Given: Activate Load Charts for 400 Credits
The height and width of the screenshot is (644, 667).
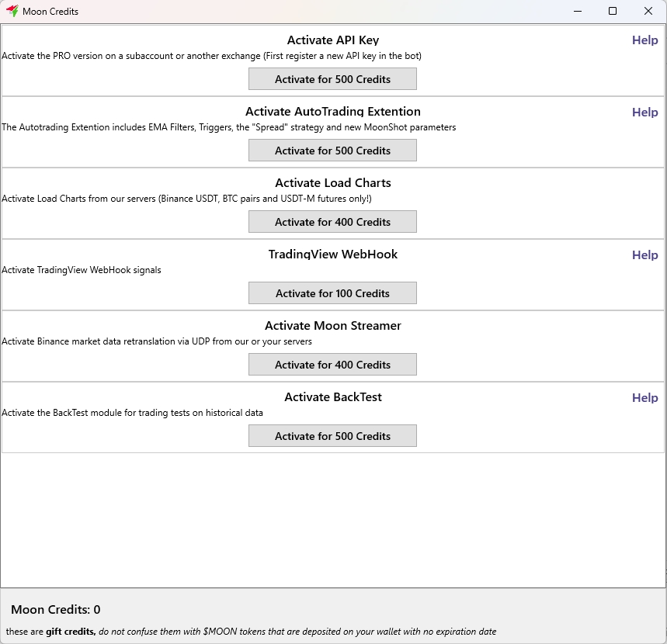Looking at the screenshot, I should (332, 222).
